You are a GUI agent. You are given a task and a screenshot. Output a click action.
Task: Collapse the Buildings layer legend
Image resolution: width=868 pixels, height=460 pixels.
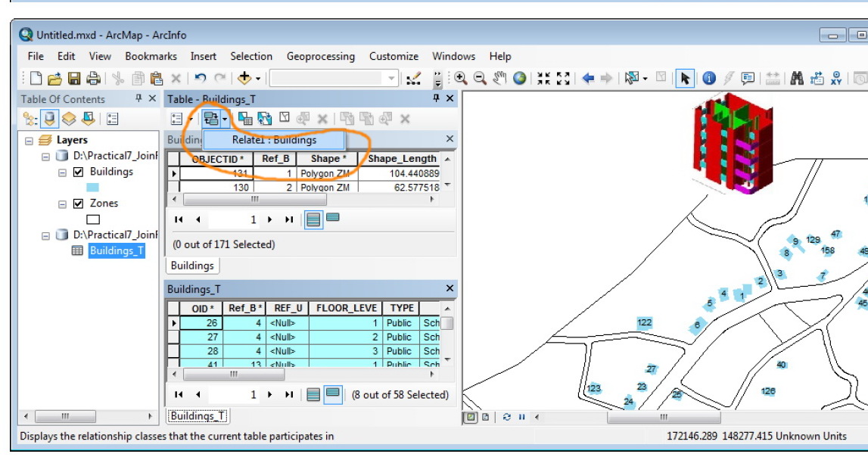point(62,172)
